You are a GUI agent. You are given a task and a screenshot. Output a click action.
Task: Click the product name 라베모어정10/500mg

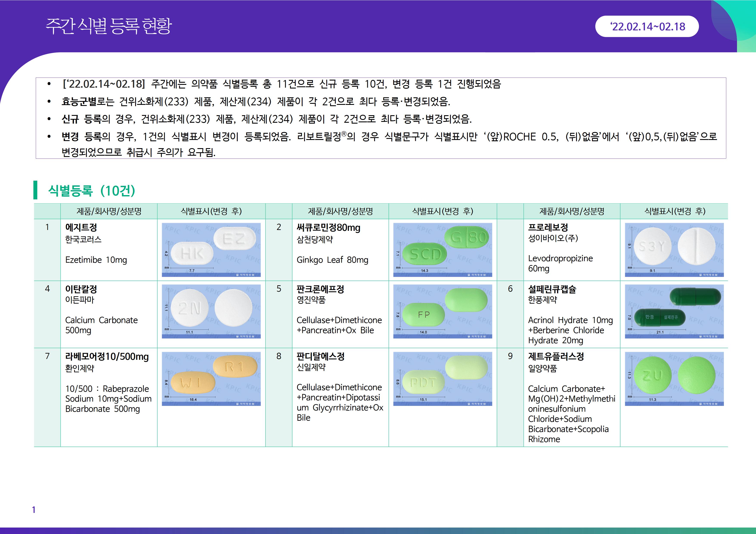click(107, 357)
